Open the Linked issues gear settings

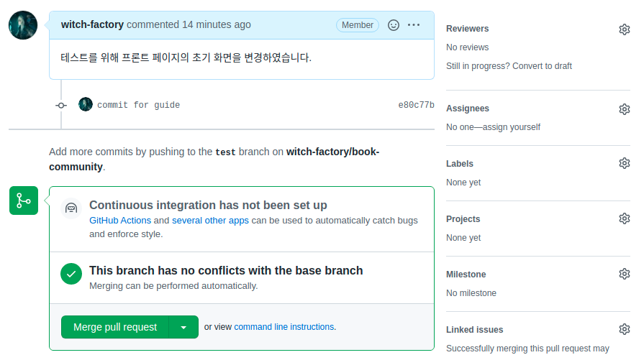click(624, 329)
